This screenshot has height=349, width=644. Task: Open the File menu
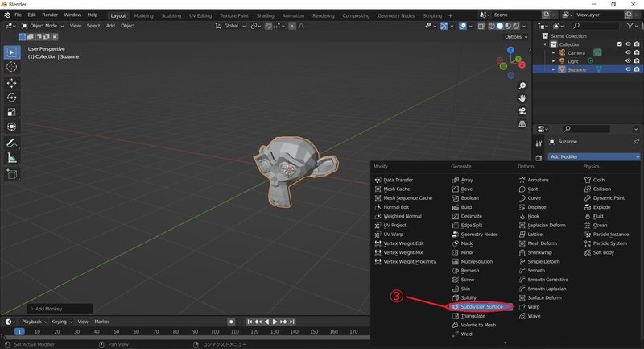[18, 15]
